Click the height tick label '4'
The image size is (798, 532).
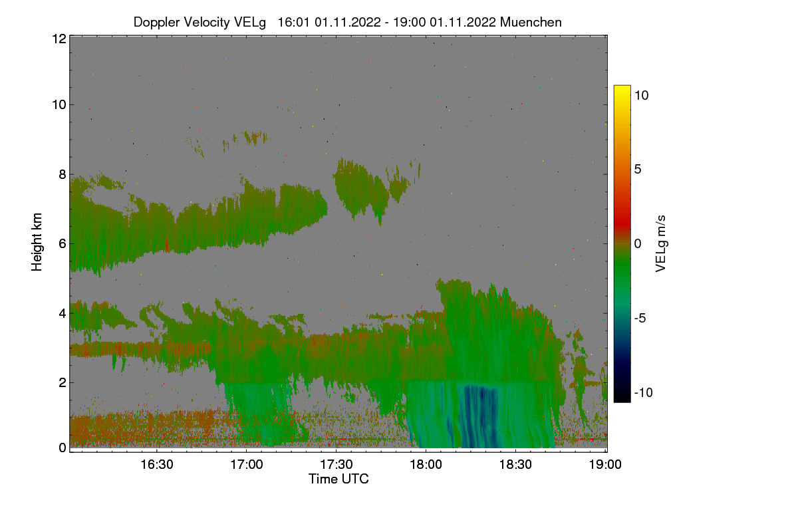[x=63, y=313]
